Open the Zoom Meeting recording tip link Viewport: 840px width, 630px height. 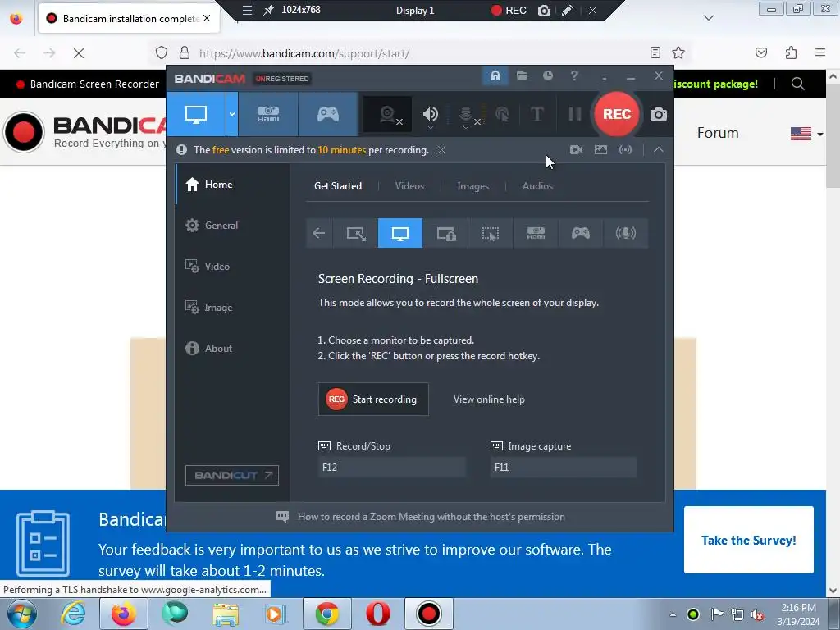click(x=431, y=517)
